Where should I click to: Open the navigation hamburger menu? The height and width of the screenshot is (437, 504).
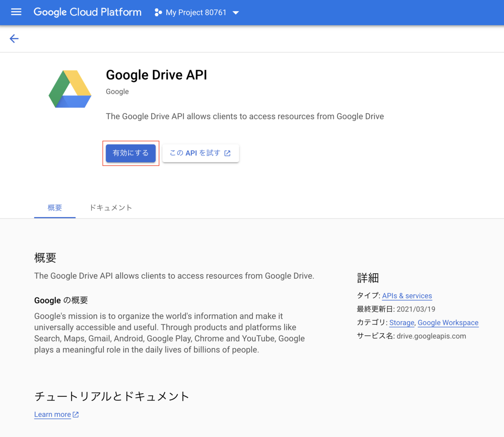[16, 12]
